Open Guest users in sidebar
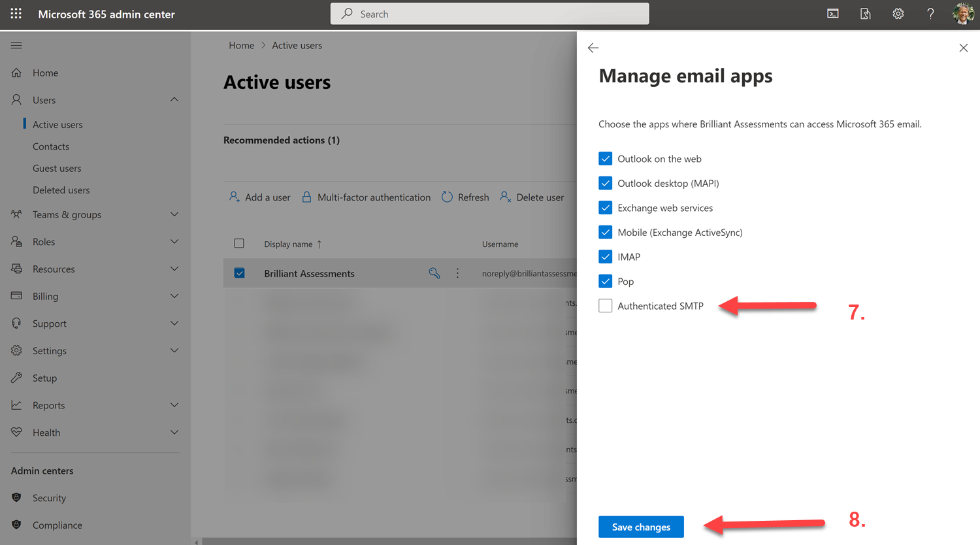This screenshot has width=980, height=545. tap(57, 168)
